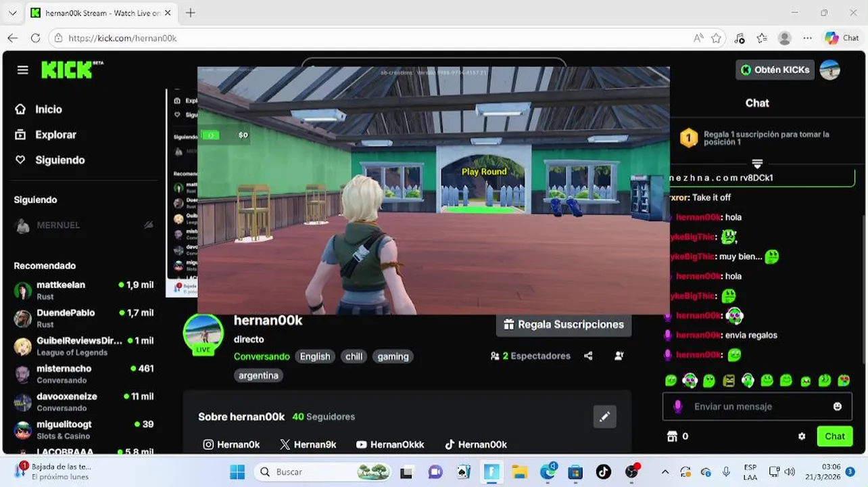Image resolution: width=868 pixels, height=487 pixels.
Task: Open the browser profile icon
Action: (x=785, y=38)
